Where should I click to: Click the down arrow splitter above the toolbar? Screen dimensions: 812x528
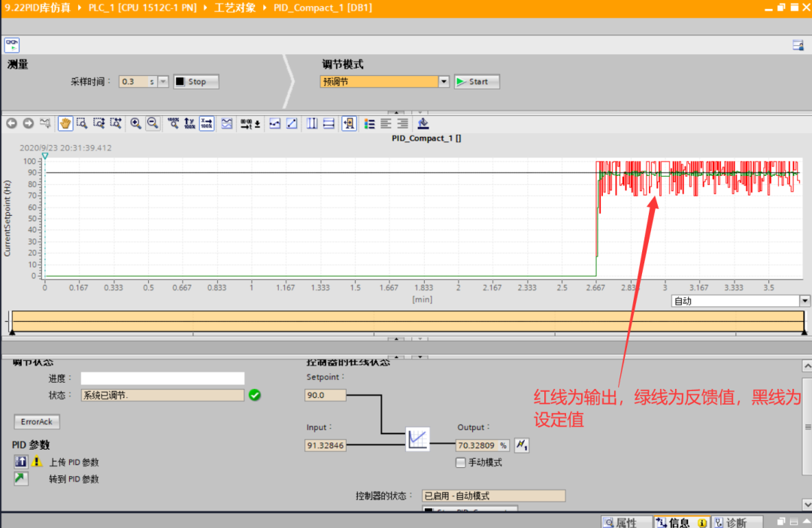420,112
